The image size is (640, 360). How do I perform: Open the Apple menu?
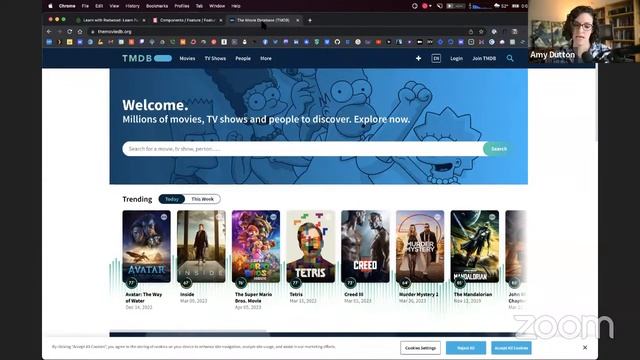coord(51,6)
